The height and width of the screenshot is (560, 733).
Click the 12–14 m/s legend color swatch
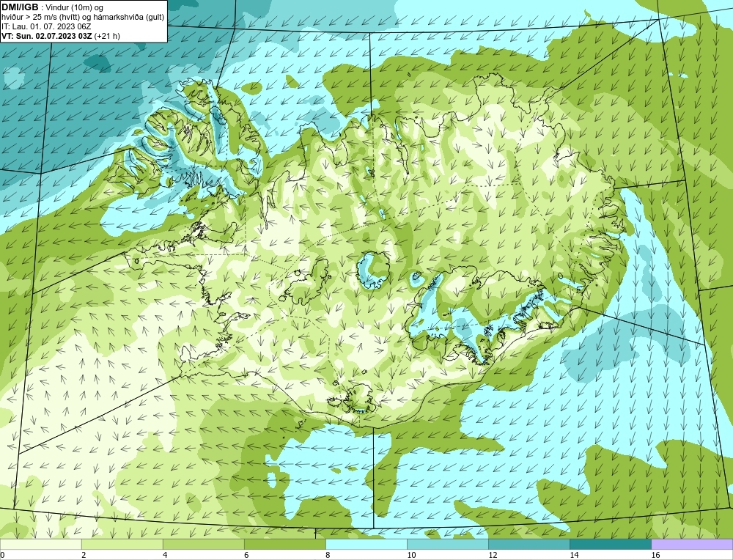(528, 544)
